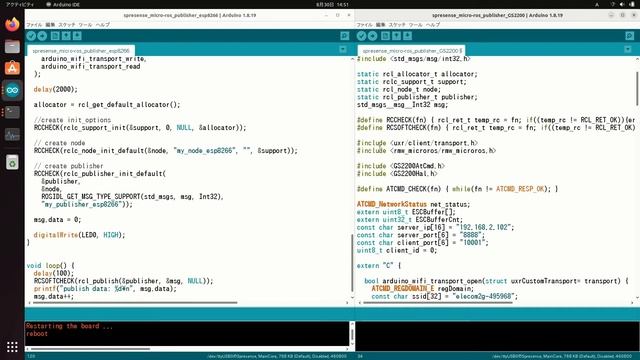The width and height of the screenshot is (640, 360).
Task: Click Open sketch icon in right GS2200 window
Action: 396,36
